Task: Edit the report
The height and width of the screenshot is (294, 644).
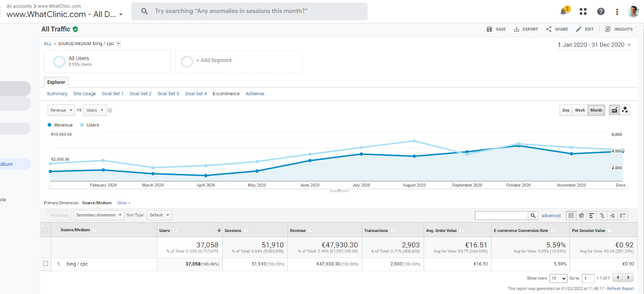Action: click(585, 29)
